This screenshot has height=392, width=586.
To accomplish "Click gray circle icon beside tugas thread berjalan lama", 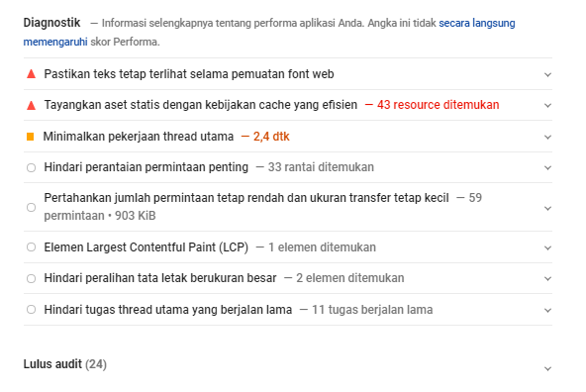I will (32, 310).
